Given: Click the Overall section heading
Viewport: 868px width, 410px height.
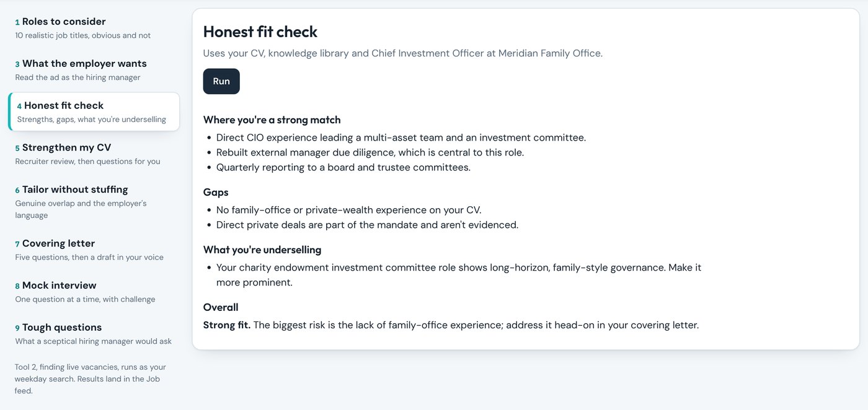Looking at the screenshot, I should click(x=221, y=307).
